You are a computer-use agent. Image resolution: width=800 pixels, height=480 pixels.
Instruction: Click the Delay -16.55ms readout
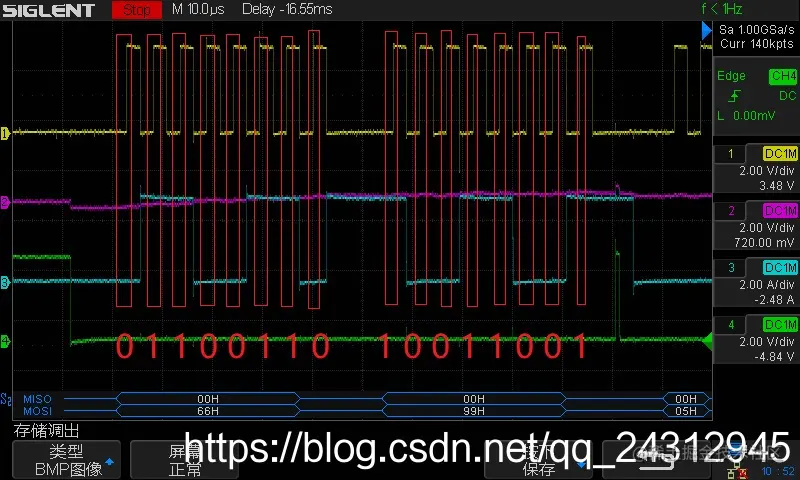coord(287,9)
